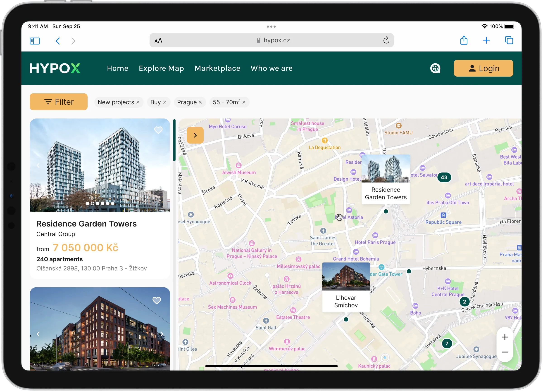The width and height of the screenshot is (543, 392).
Task: Open the three-dot multitasking menu
Action: [x=271, y=26]
